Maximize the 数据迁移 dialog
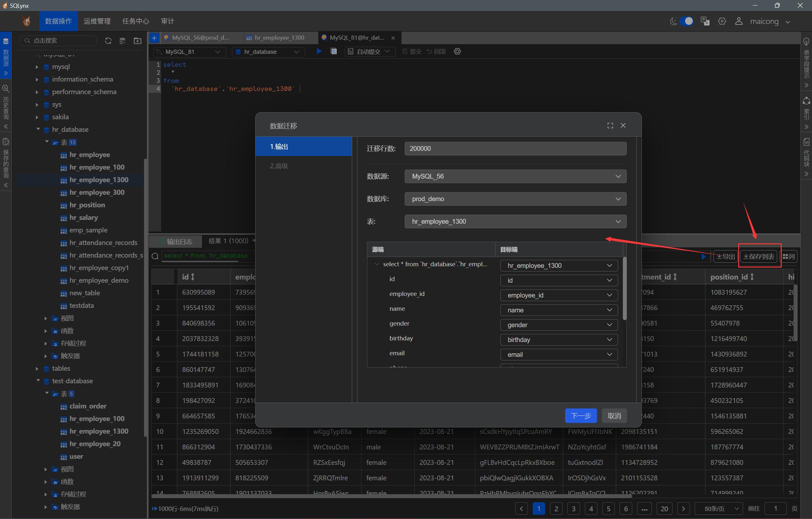 610,125
